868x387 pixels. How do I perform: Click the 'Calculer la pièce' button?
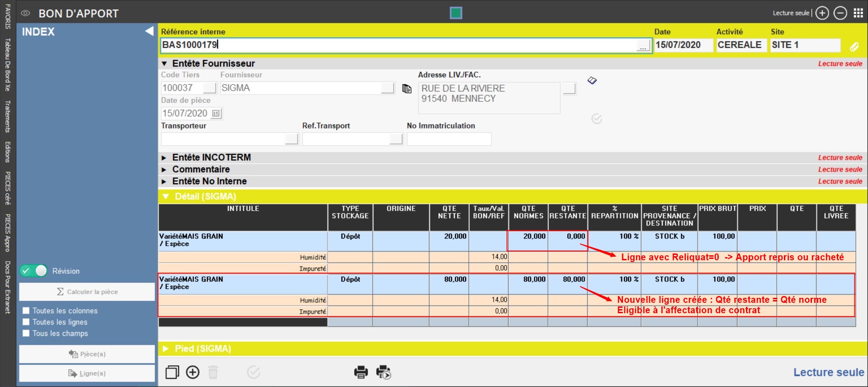(87, 292)
